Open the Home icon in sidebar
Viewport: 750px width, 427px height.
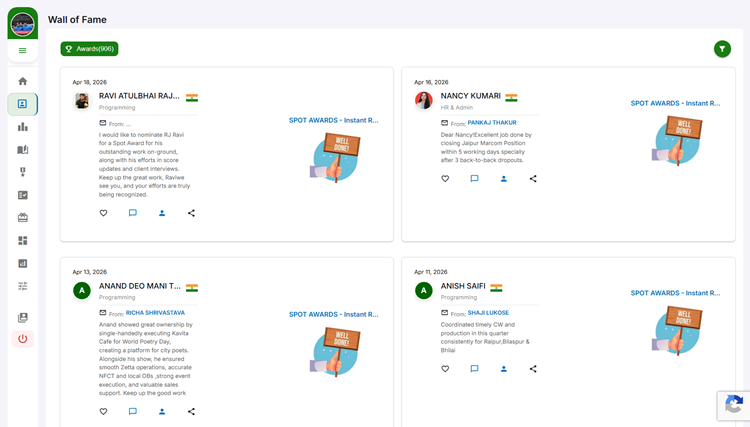click(22, 81)
